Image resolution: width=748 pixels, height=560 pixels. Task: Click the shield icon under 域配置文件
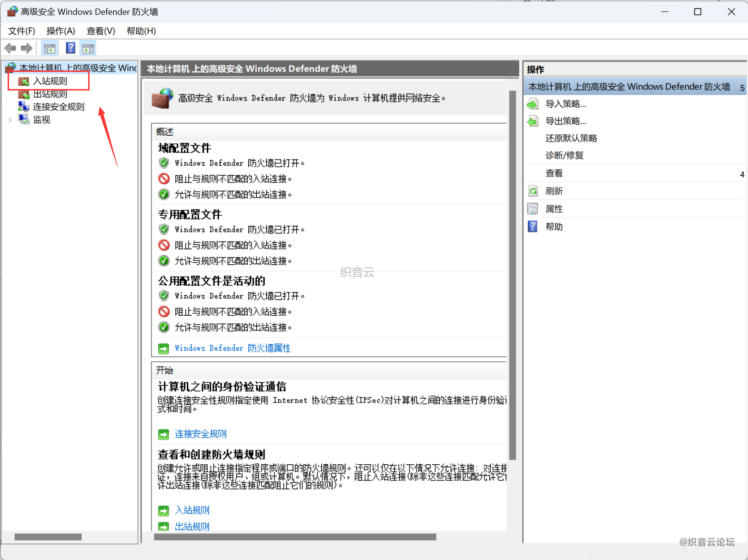[x=164, y=163]
